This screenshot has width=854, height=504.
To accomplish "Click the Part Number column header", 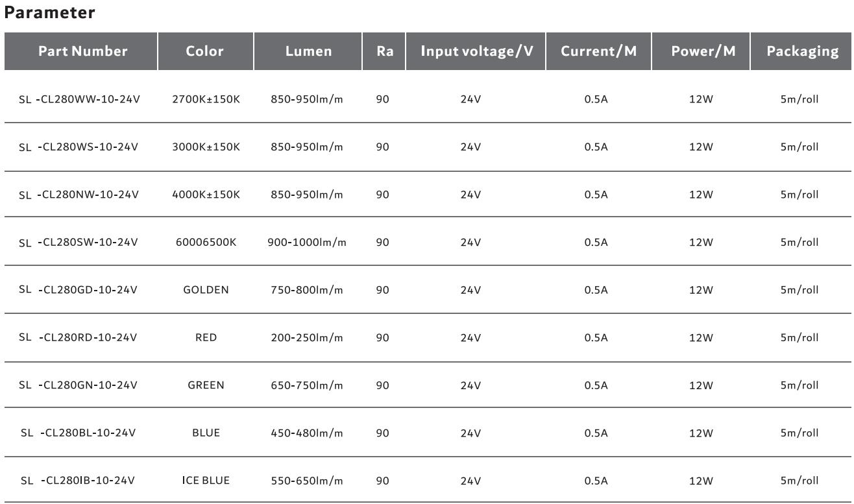I will (82, 51).
